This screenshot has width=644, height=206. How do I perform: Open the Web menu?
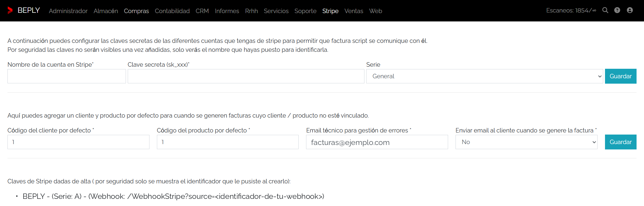(x=376, y=11)
